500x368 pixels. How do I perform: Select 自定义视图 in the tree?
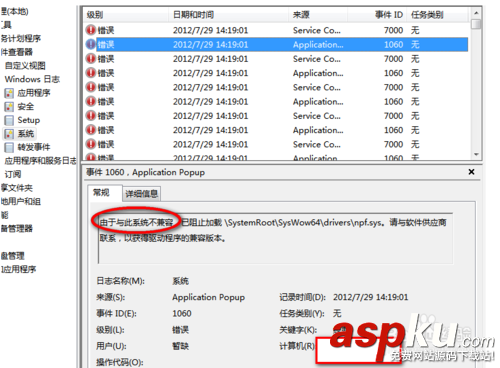coord(25,66)
